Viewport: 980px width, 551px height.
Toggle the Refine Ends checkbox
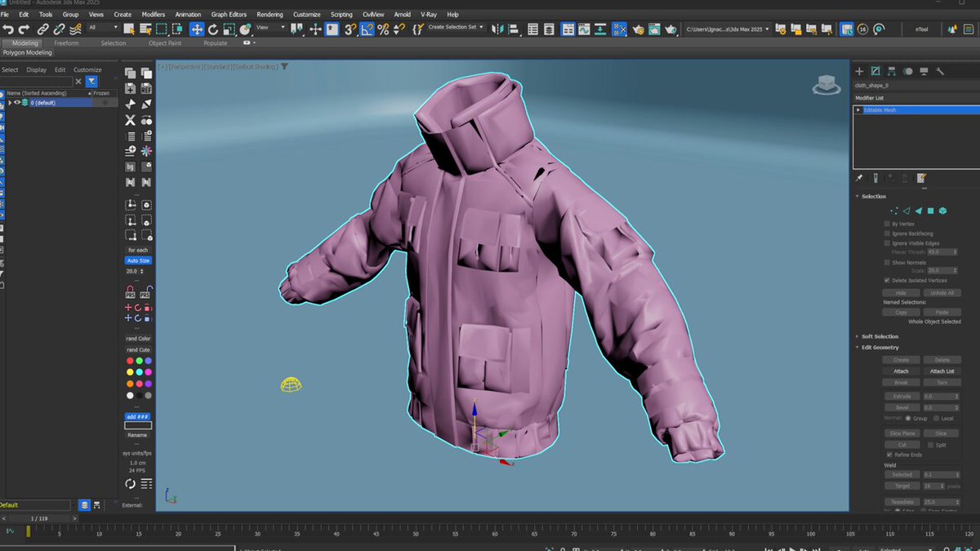(889, 455)
